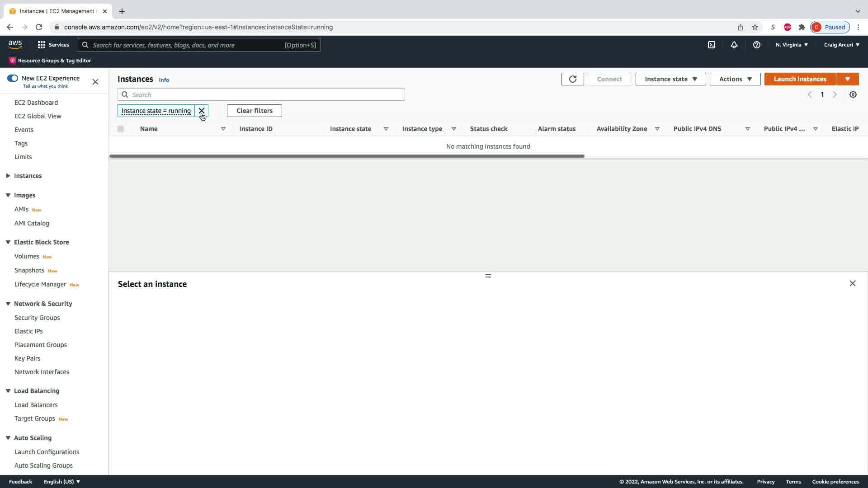Image resolution: width=868 pixels, height=488 pixels.
Task: Click the Launch instances button
Action: 799,79
